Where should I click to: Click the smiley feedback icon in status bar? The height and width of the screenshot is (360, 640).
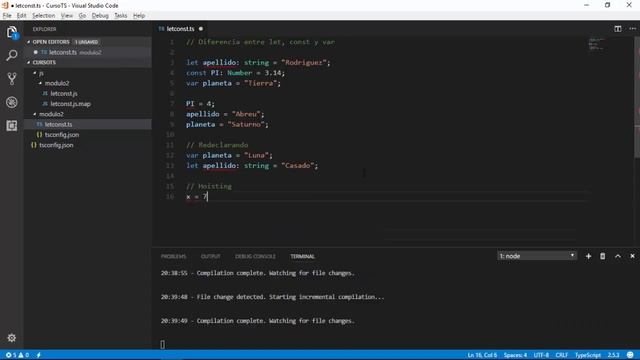point(630,355)
